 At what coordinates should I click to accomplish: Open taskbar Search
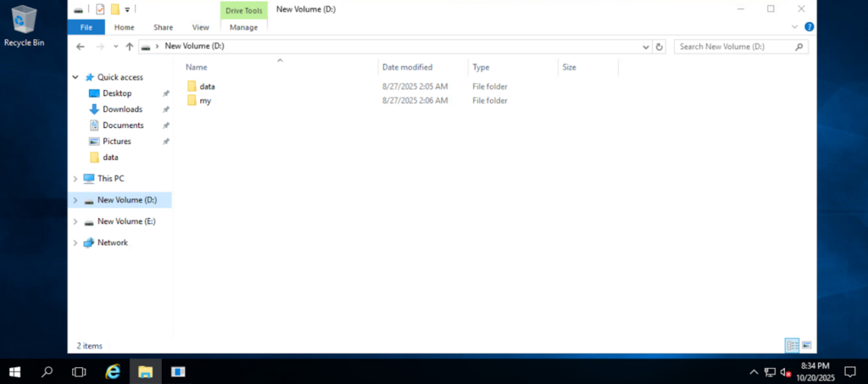point(47,371)
